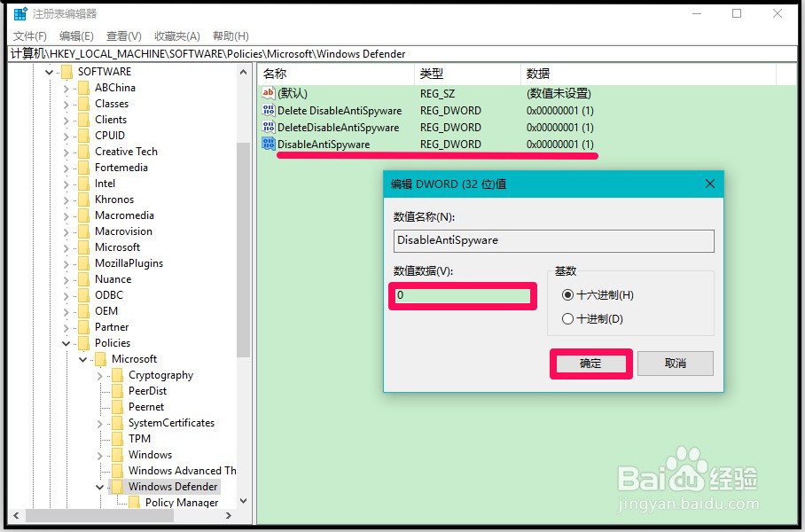
Task: Click the tree pane horizontal scrollbar thumb
Action: [x=99, y=515]
